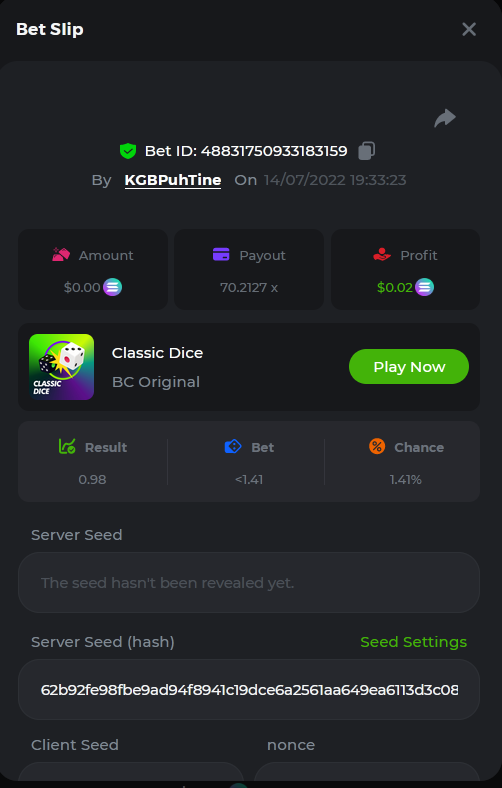Open the KGBPuhTine user profile link

[173, 180]
